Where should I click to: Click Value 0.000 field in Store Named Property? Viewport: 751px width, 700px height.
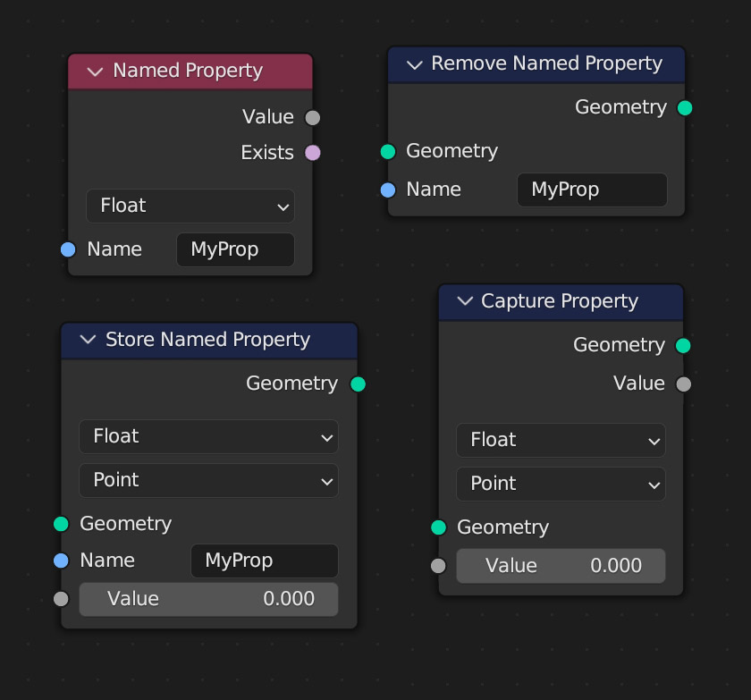pos(208,599)
